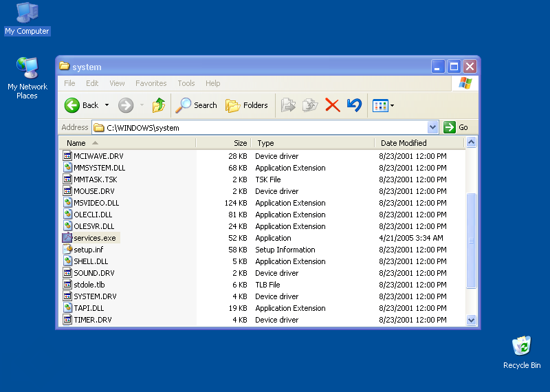
Task: Click the Back arrow toolbar icon
Action: pyautogui.click(x=73, y=105)
